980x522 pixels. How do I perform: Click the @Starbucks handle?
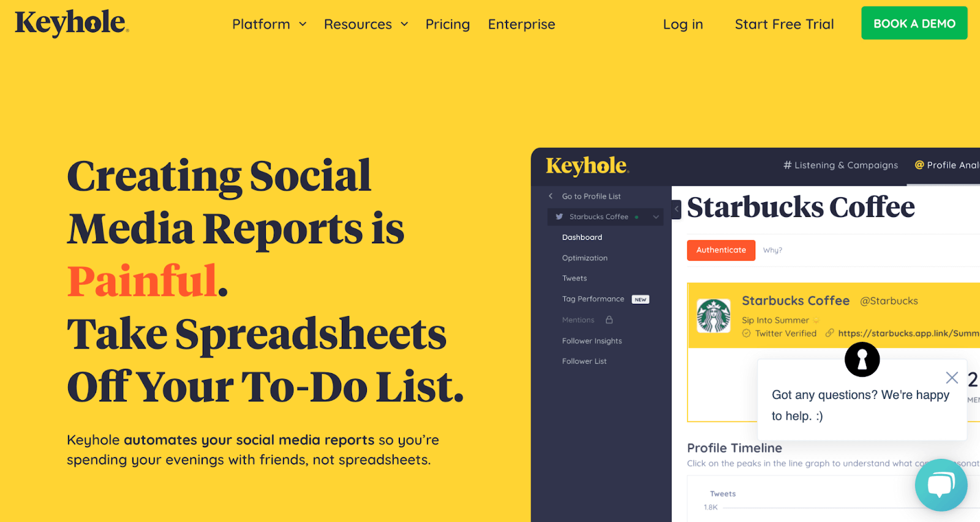click(889, 301)
